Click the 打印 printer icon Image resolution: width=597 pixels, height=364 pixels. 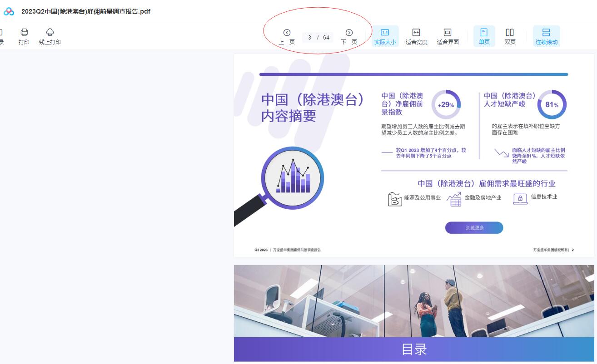[24, 32]
